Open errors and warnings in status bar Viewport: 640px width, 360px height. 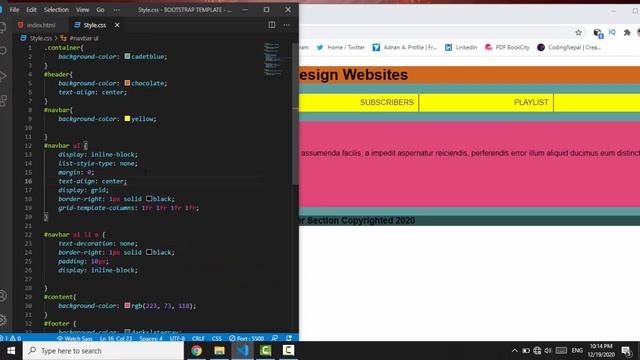pos(11,338)
